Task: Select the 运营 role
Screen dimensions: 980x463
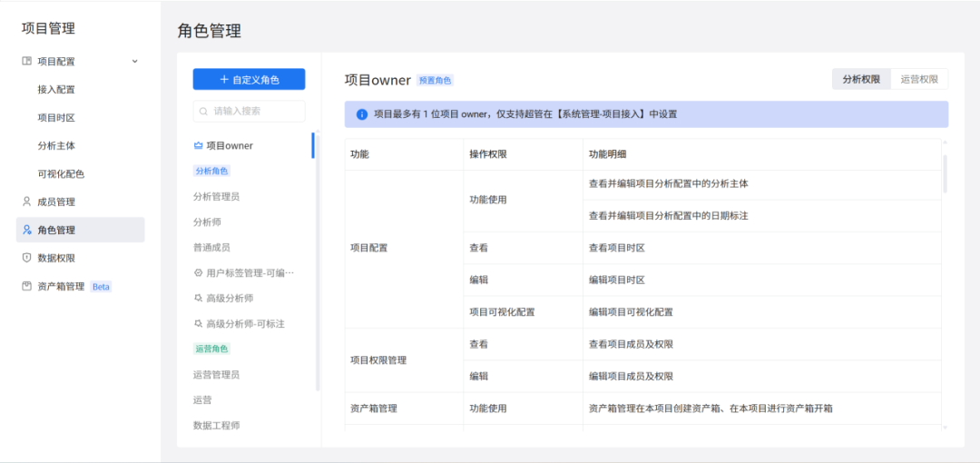Action: coord(202,399)
